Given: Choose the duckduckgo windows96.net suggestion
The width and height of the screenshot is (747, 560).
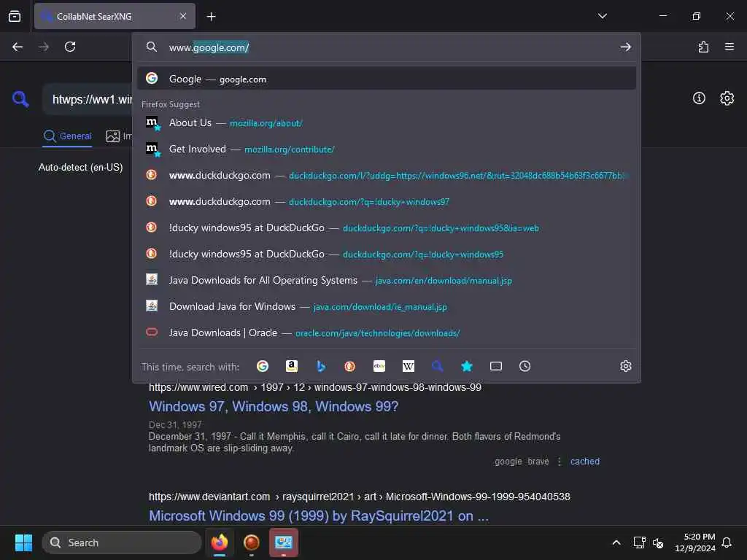Looking at the screenshot, I should tap(387, 175).
